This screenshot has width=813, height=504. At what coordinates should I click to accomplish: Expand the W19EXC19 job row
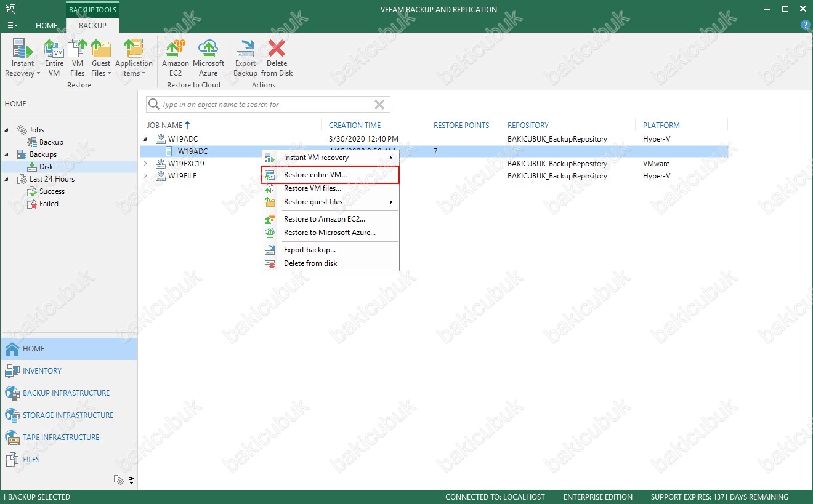coord(146,164)
